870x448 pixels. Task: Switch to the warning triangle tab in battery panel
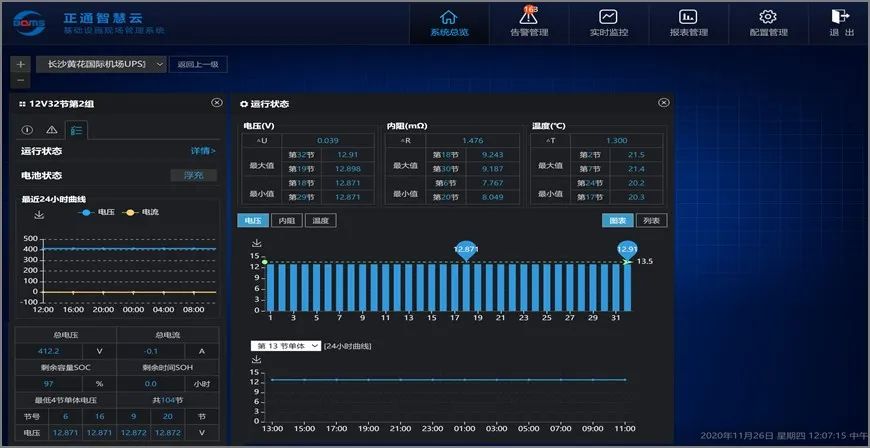pyautogui.click(x=52, y=130)
